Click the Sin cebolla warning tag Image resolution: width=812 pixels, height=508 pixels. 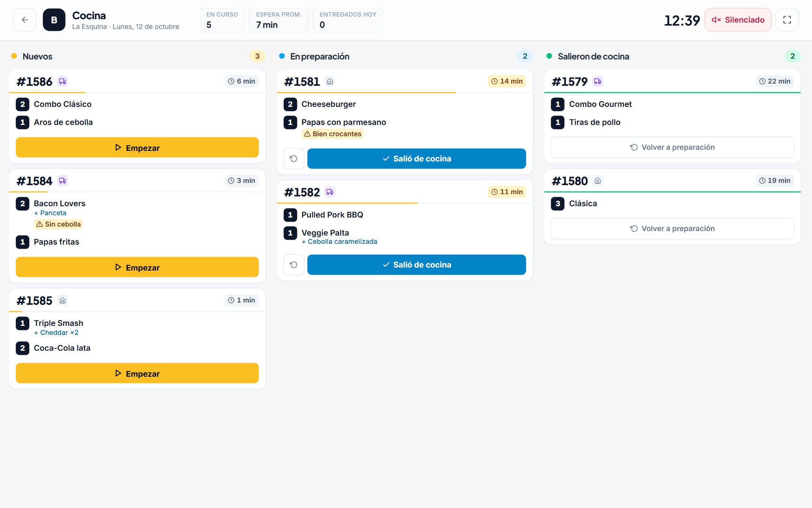[58, 224]
